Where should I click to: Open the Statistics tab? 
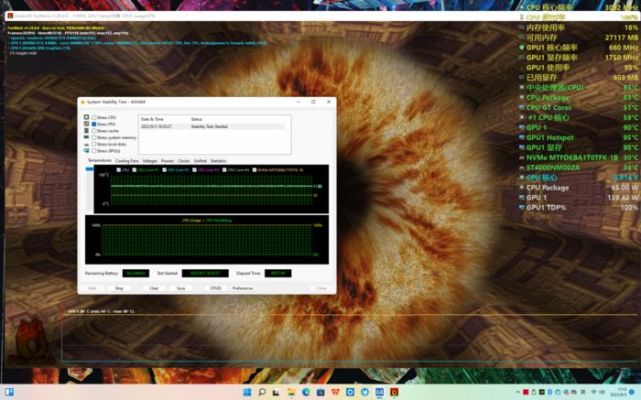(218, 161)
